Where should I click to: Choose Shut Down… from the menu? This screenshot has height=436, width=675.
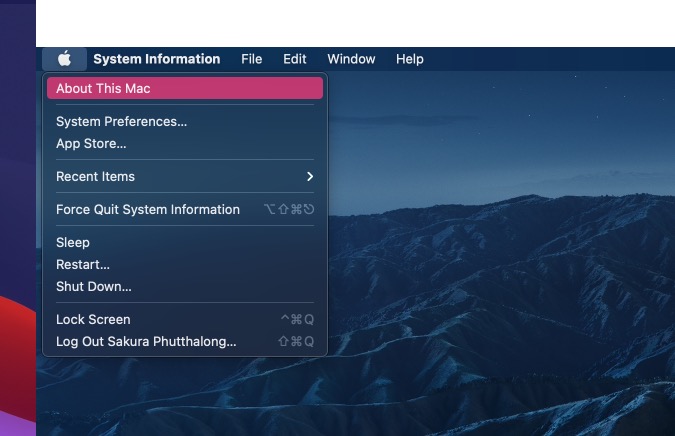94,286
